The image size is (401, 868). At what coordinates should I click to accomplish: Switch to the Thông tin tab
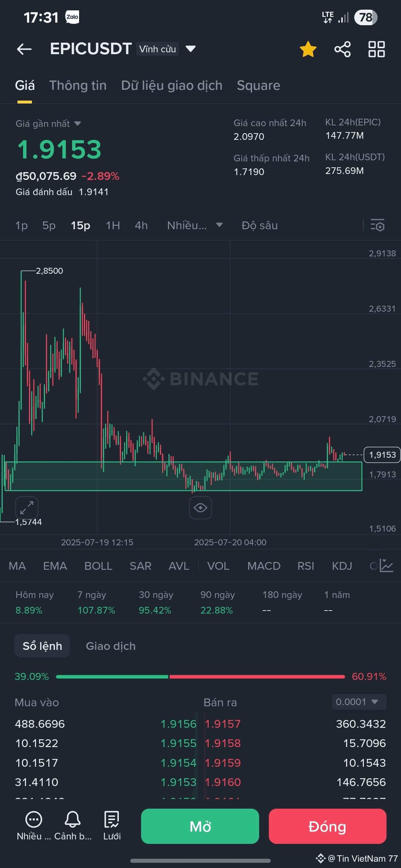pyautogui.click(x=78, y=85)
